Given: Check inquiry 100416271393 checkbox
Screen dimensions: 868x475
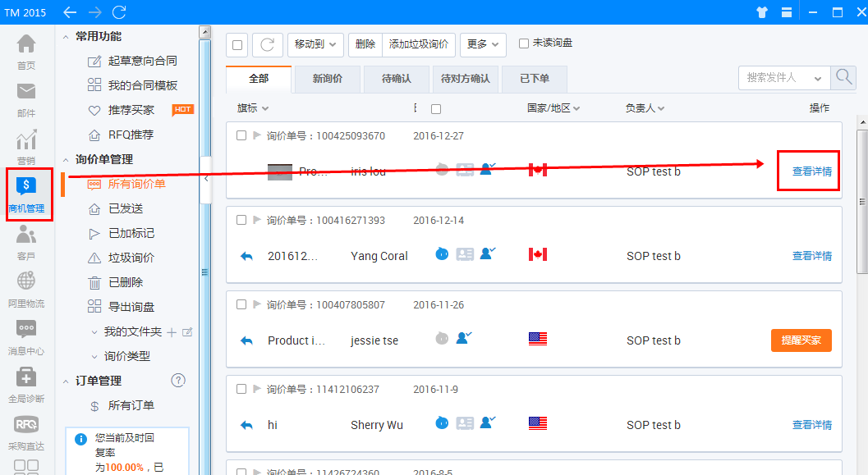Looking at the screenshot, I should coord(241,220).
